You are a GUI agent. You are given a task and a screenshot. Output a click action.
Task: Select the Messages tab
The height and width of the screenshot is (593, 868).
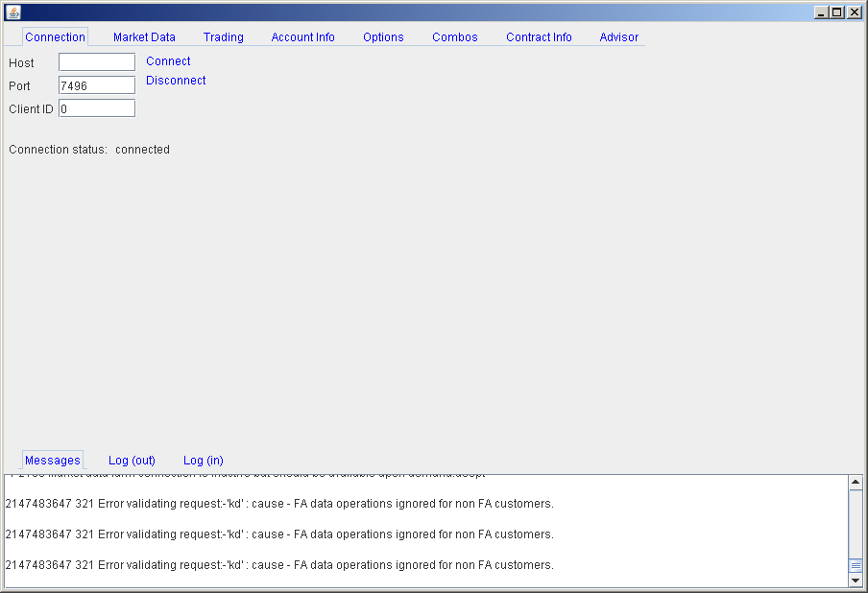coord(53,461)
